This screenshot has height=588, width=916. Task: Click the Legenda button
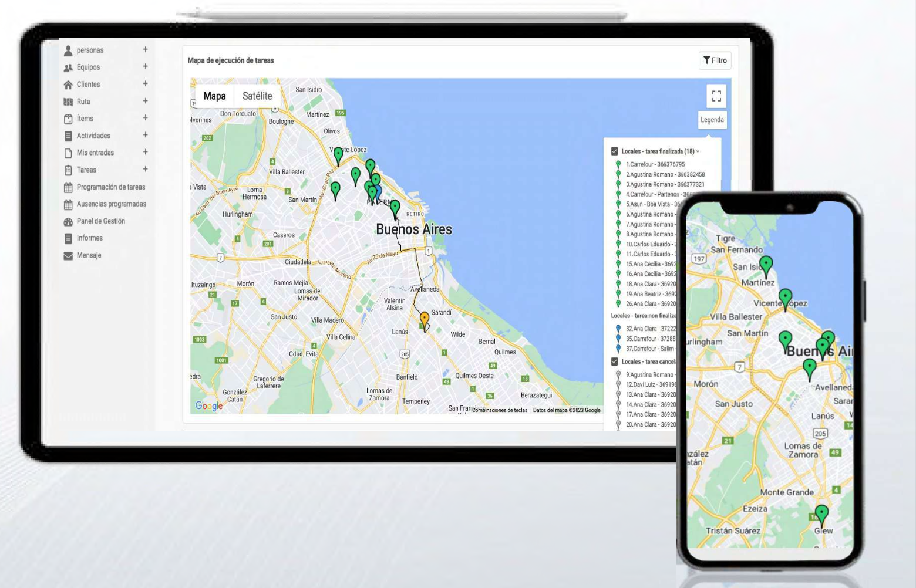tap(712, 120)
